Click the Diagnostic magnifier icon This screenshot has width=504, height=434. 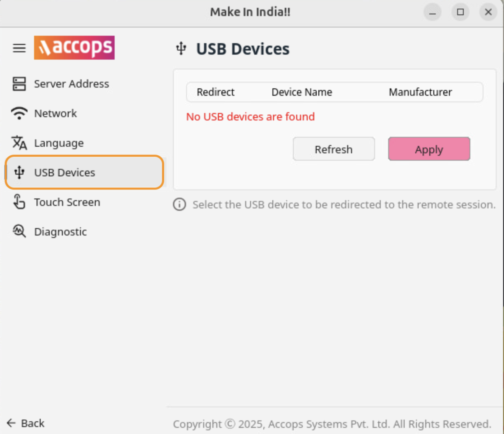point(19,231)
